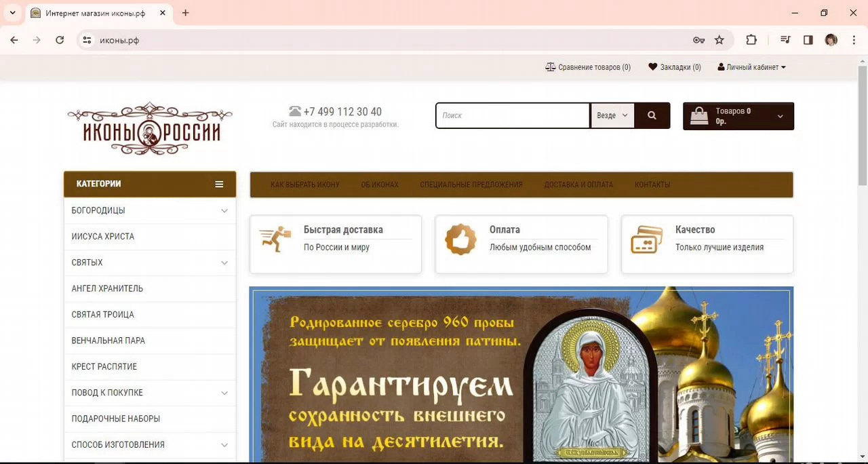Click the bookmarks heart icon
The width and height of the screenshot is (868, 464).
(x=653, y=67)
